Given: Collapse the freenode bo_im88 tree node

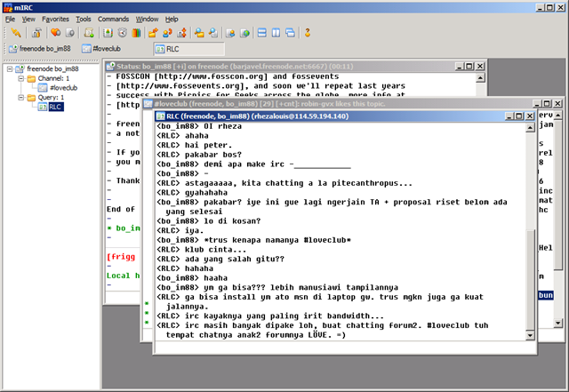Looking at the screenshot, I should [10, 68].
